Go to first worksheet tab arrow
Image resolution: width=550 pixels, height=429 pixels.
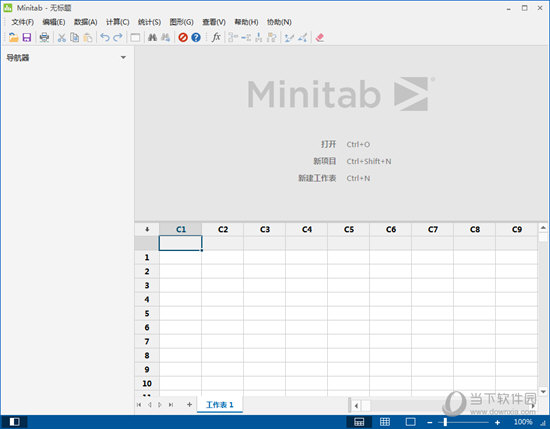click(x=139, y=404)
